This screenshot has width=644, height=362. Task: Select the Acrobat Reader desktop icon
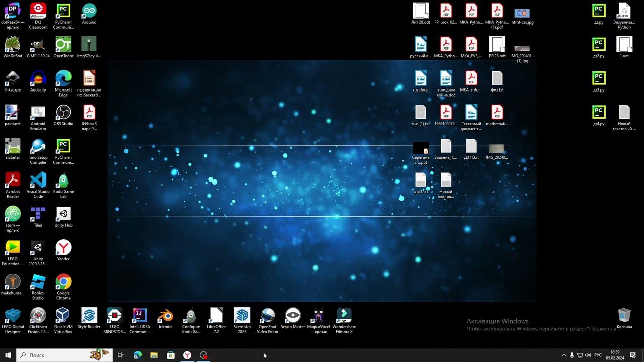tap(13, 185)
